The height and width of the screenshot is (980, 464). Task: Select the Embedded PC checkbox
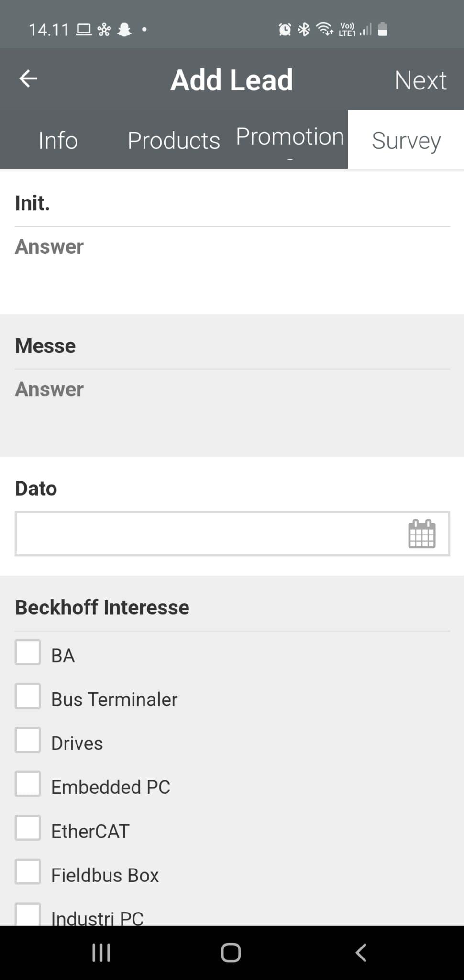pos(28,784)
